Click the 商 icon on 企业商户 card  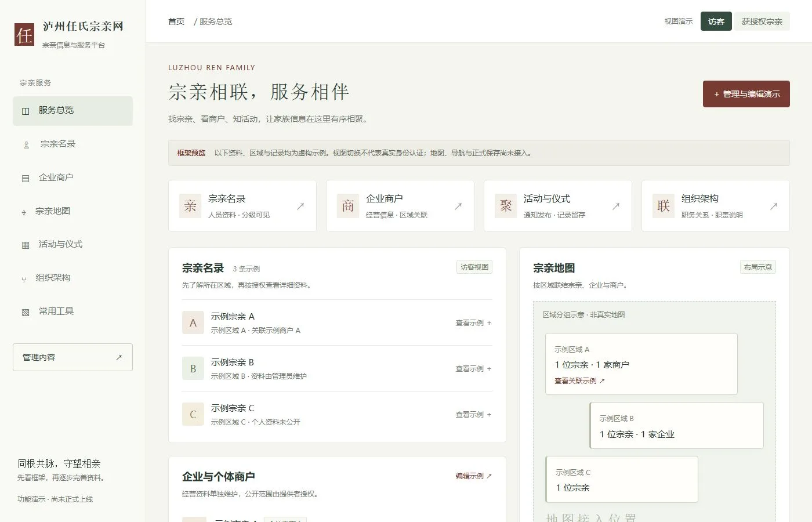click(x=348, y=206)
